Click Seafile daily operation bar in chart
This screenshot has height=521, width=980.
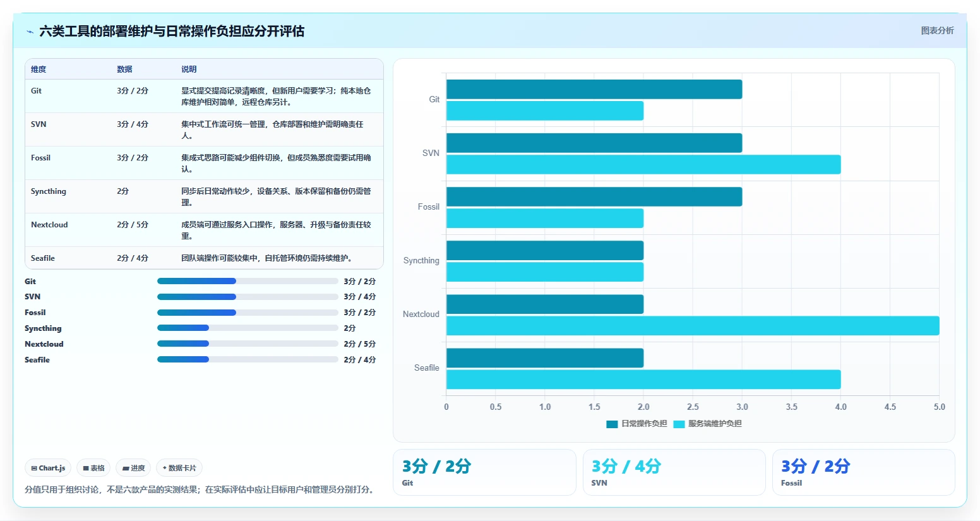545,358
